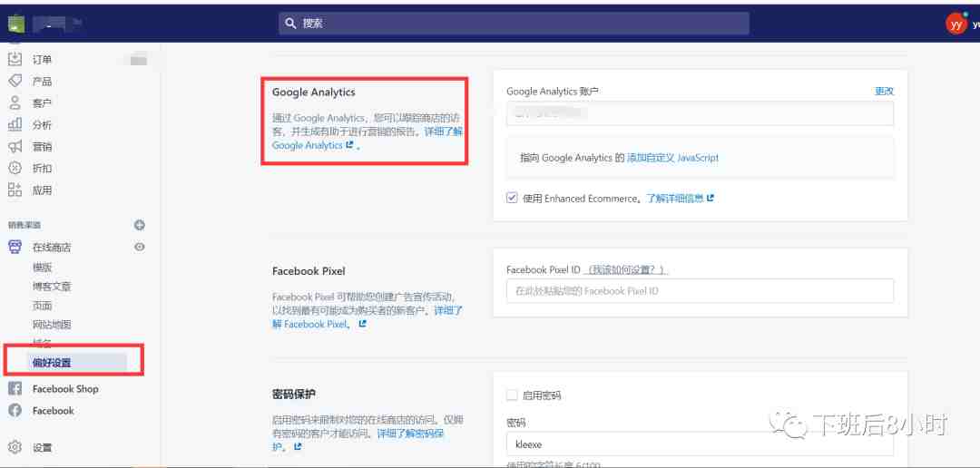Image resolution: width=980 pixels, height=468 pixels.
Task: Open the 客户 menu item
Action: coord(42,103)
